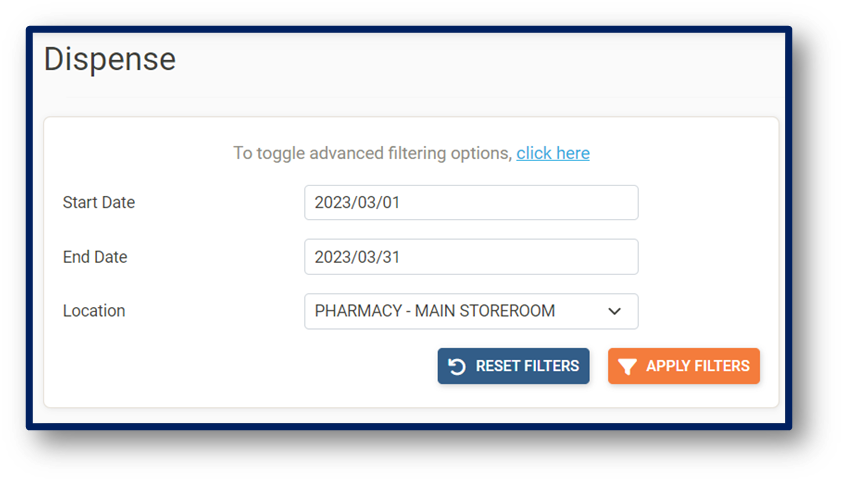
Task: Click the circular arrow reset icon
Action: click(x=457, y=367)
